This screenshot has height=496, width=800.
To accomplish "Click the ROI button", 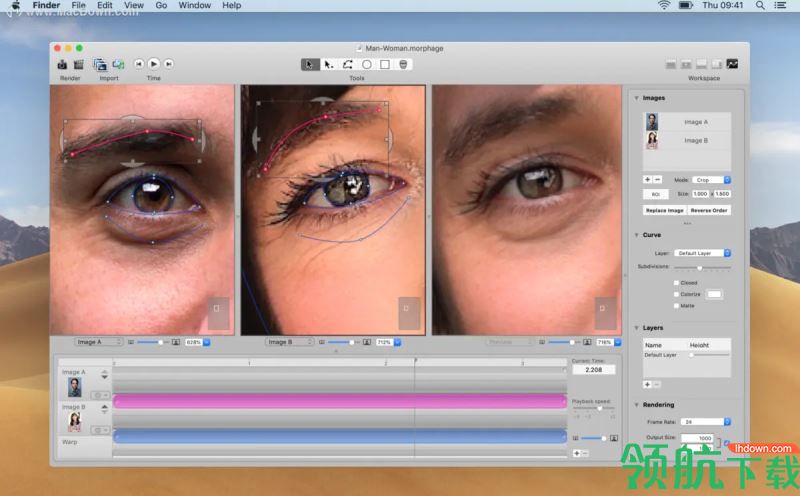I will pyautogui.click(x=656, y=194).
